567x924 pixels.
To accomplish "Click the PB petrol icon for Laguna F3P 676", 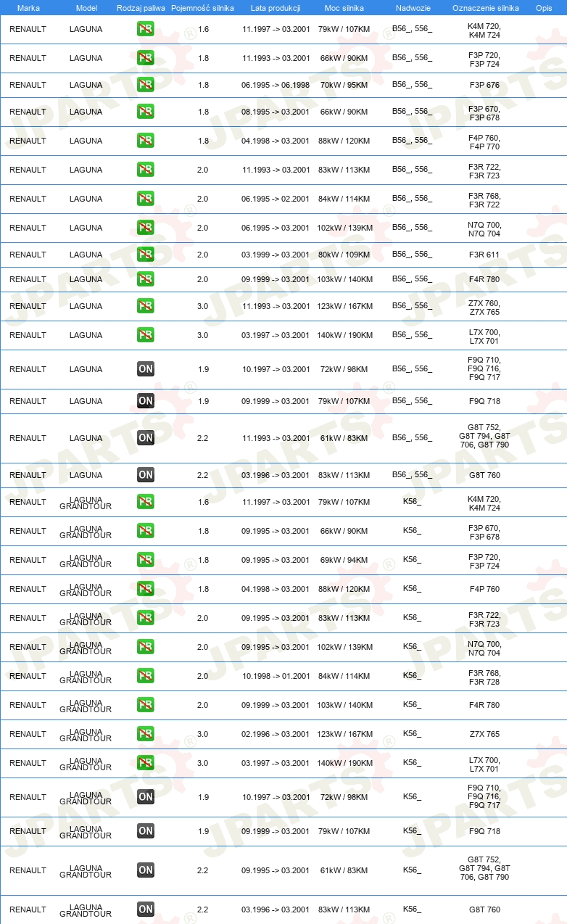I will pos(145,85).
